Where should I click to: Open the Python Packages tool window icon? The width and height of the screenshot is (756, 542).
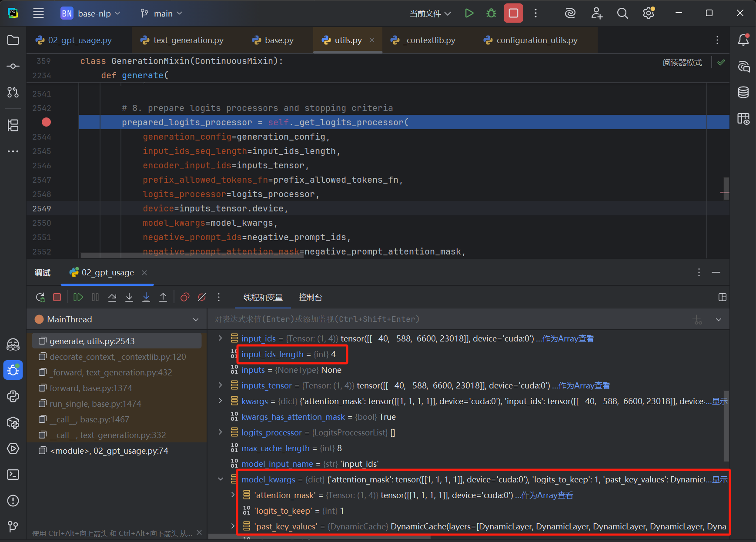pos(13,422)
